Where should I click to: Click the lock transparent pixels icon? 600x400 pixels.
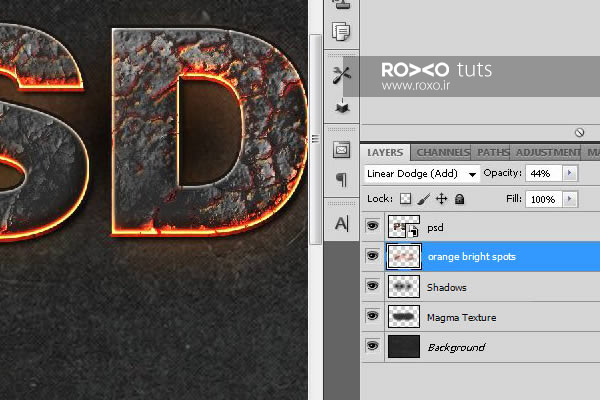point(405,199)
